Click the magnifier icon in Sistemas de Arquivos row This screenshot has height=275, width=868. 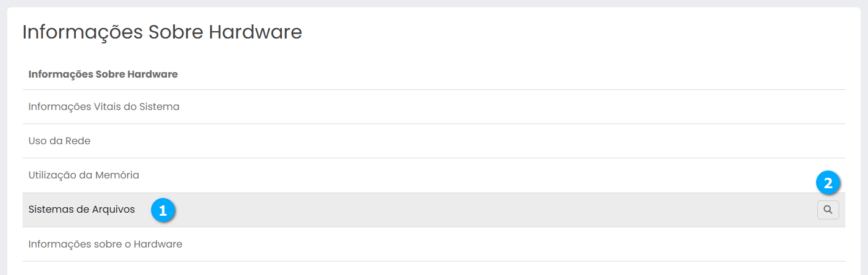pos(828,210)
